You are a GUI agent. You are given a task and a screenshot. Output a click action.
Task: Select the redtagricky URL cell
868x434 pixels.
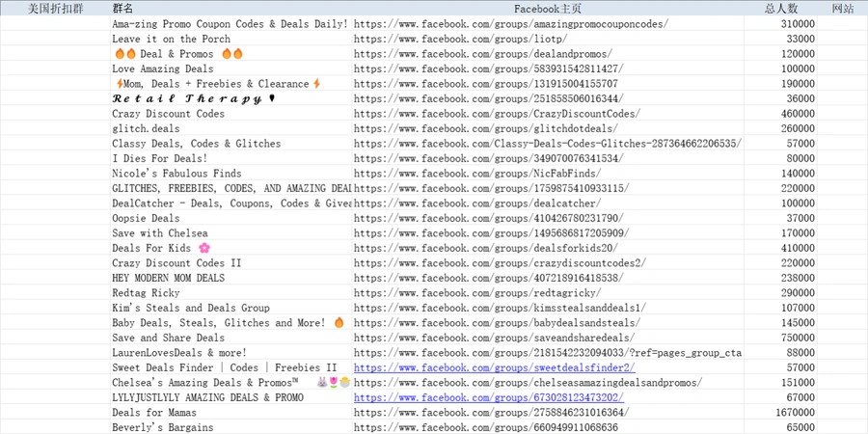click(548, 293)
